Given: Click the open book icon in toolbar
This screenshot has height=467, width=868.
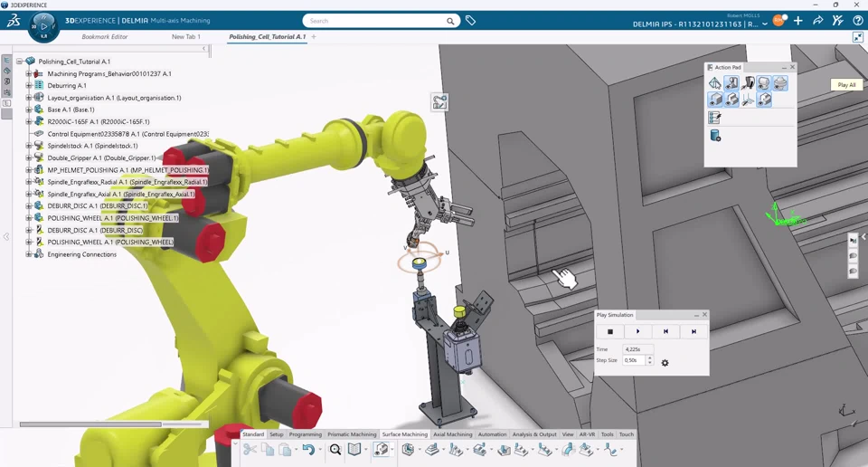Looking at the screenshot, I should coord(354,449).
